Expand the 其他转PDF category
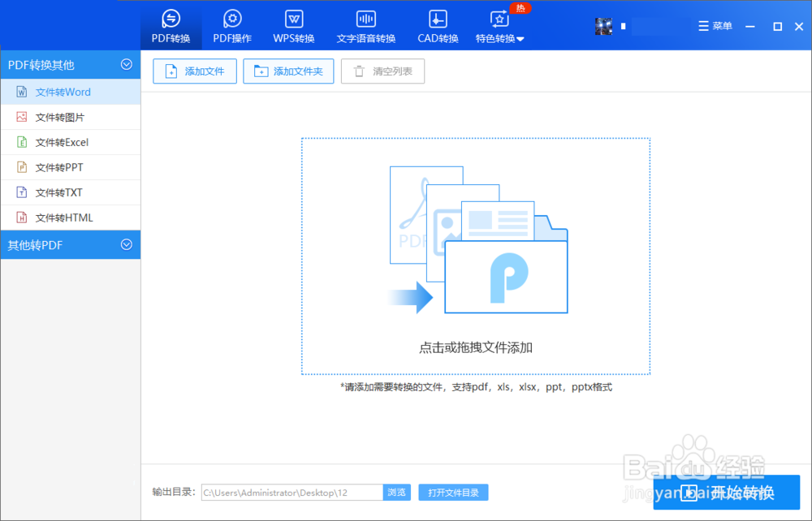This screenshot has width=812, height=521. point(126,244)
